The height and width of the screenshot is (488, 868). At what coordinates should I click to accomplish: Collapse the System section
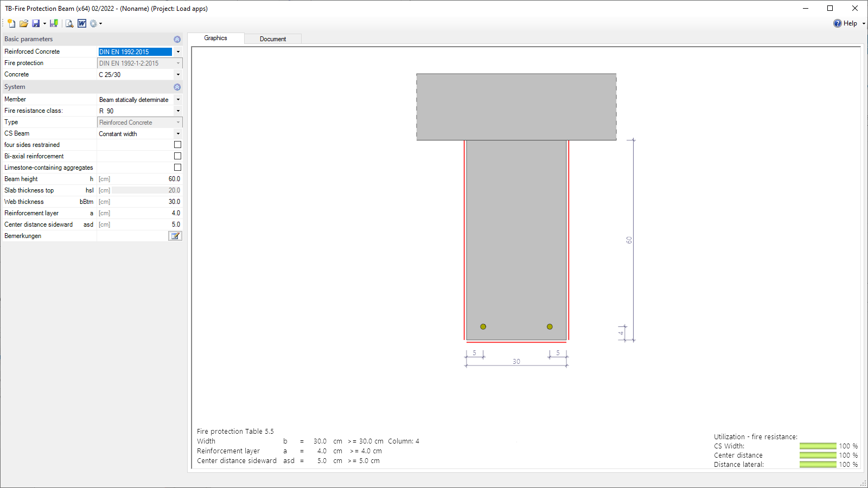(x=177, y=87)
